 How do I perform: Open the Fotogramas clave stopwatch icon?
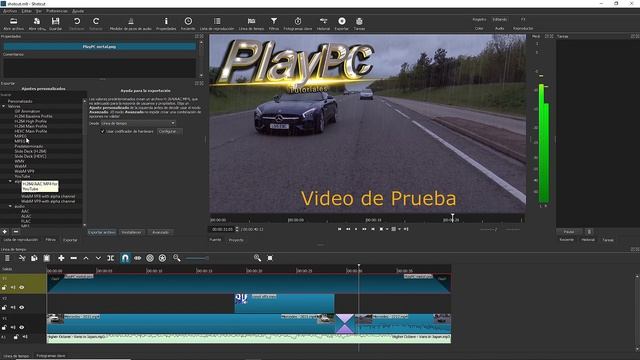[x=298, y=21]
